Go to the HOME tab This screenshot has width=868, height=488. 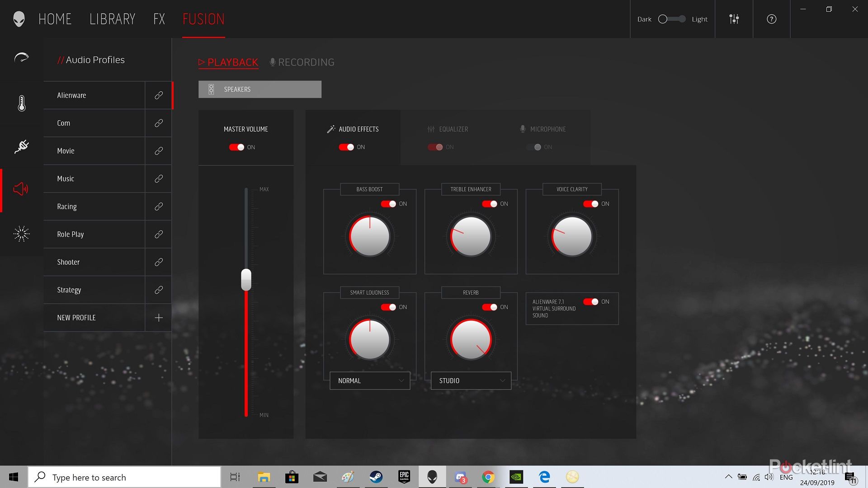(55, 19)
